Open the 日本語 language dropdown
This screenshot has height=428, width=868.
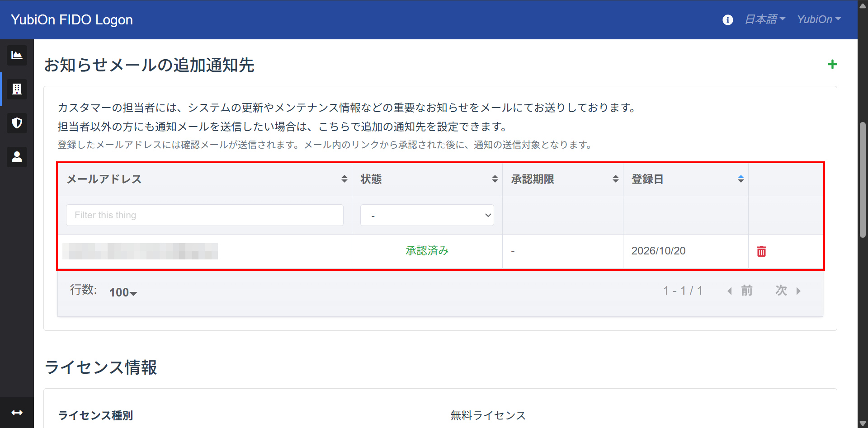click(765, 19)
